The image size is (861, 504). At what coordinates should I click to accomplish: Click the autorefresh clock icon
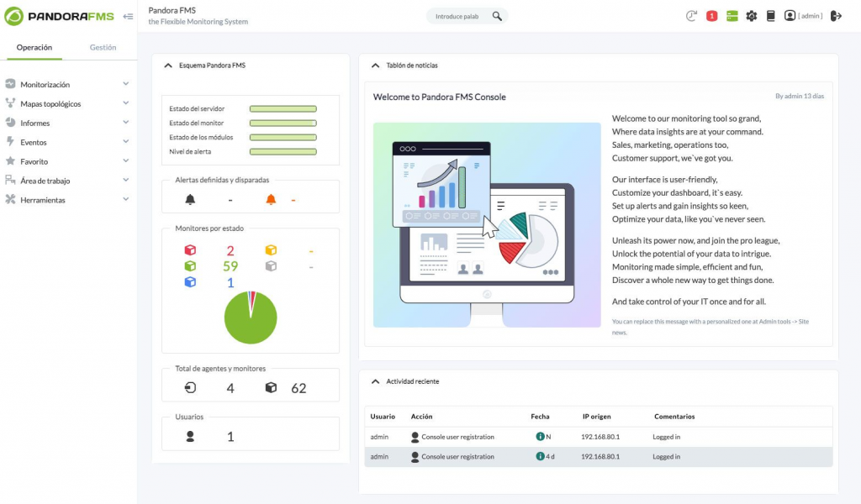tap(691, 16)
